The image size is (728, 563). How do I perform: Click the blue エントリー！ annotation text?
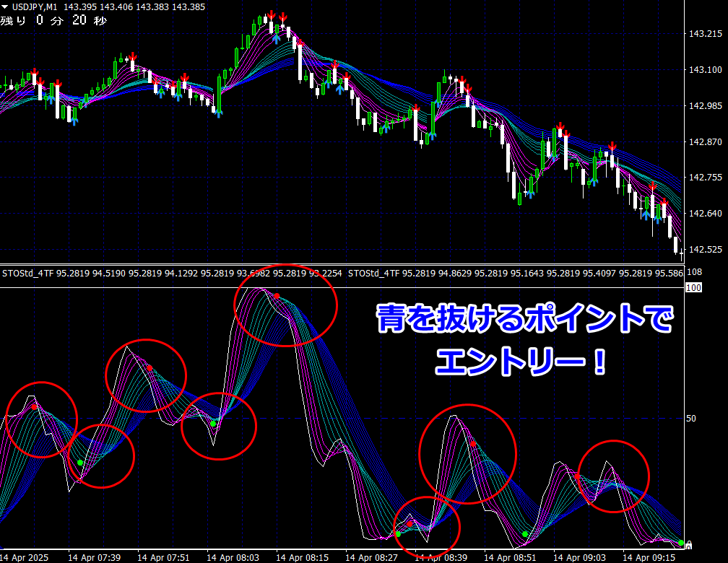click(521, 362)
